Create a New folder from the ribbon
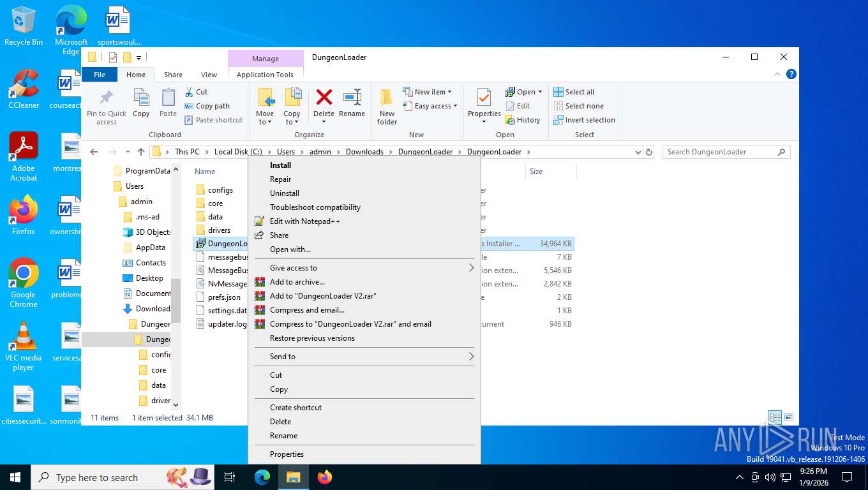Screen dimensions: 868x490 387,106
